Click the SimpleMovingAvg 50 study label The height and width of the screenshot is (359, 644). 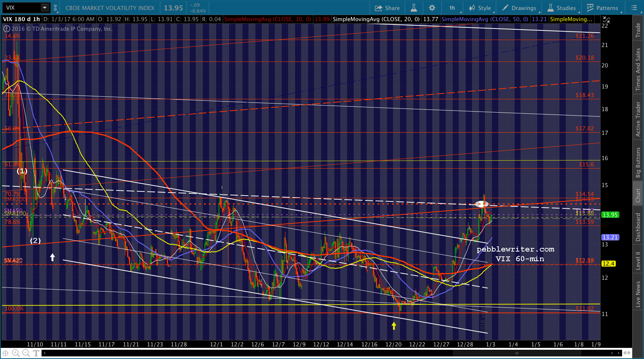485,19
